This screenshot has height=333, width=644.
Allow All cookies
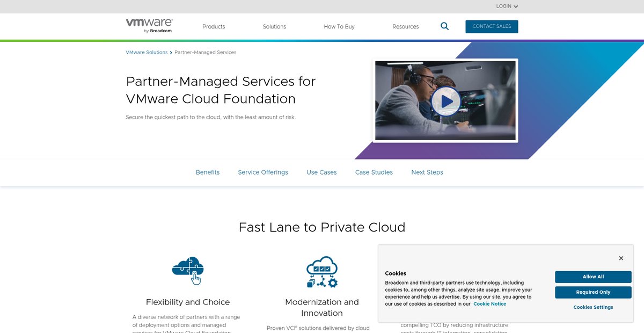593,277
